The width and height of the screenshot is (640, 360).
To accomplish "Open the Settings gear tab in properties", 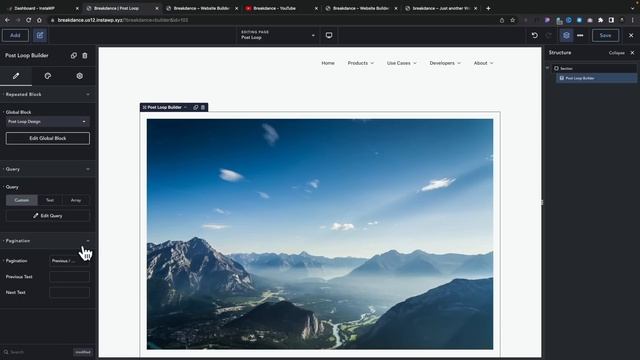I will [80, 76].
